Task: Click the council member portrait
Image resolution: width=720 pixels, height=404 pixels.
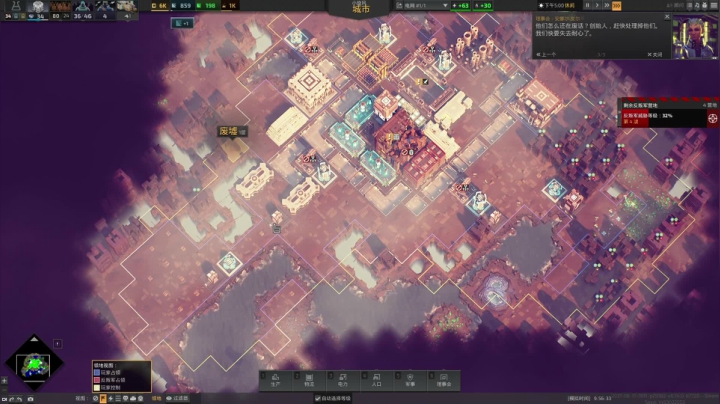Action: (695, 36)
